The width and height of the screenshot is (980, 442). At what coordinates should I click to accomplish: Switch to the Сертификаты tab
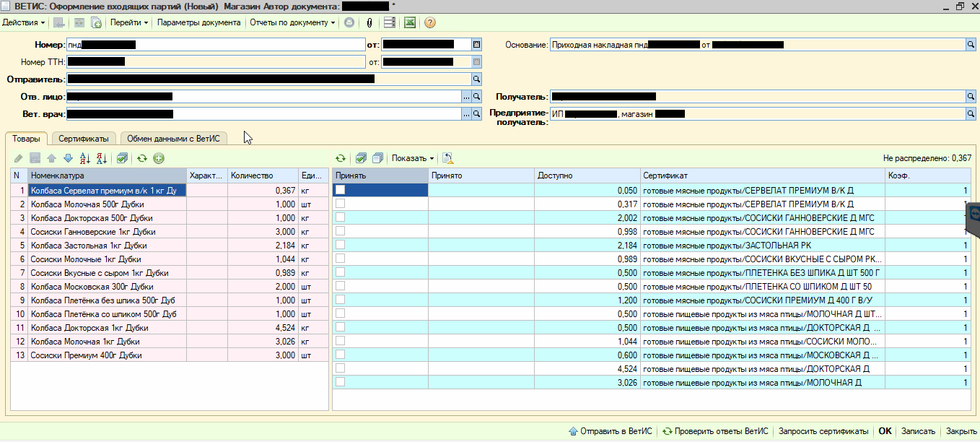click(84, 138)
